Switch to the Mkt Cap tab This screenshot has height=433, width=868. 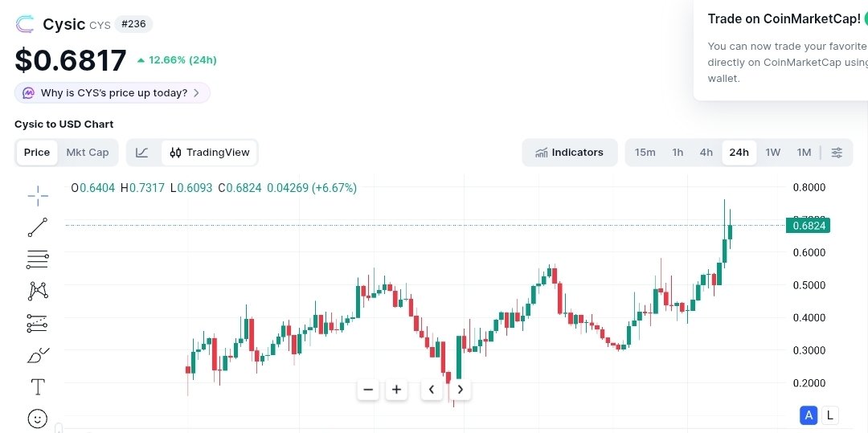tap(87, 153)
